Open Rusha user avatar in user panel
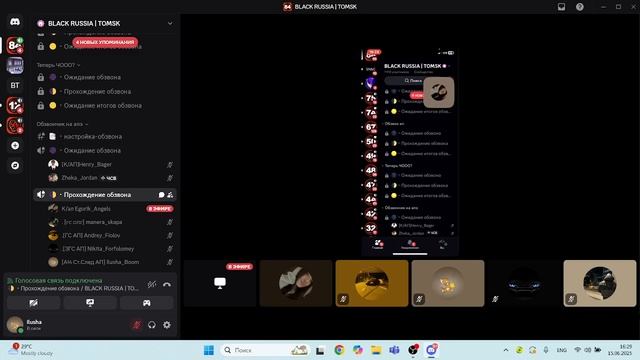 tap(15, 324)
